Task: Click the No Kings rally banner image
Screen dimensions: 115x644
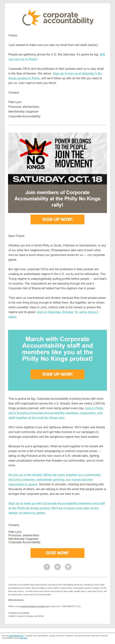Action: pyautogui.click(x=57, y=158)
